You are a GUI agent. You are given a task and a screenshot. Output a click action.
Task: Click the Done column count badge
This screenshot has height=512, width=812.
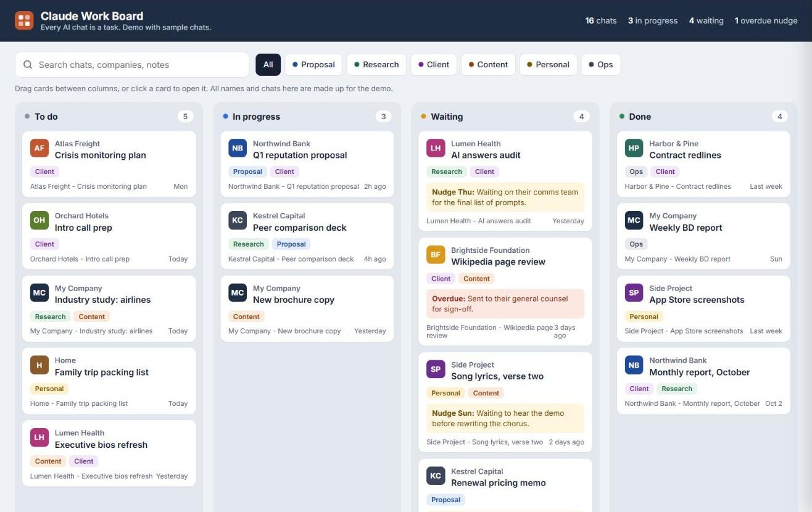[x=779, y=117]
